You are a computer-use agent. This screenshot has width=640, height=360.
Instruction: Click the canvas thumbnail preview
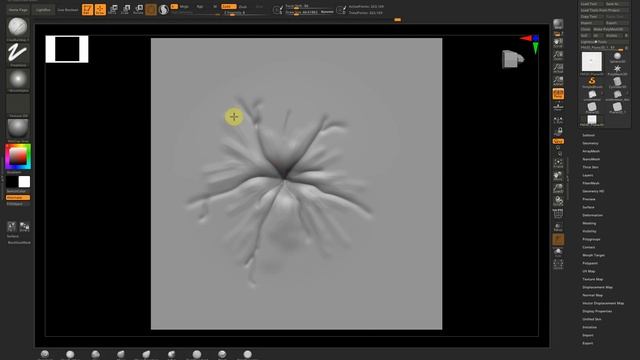point(67,49)
